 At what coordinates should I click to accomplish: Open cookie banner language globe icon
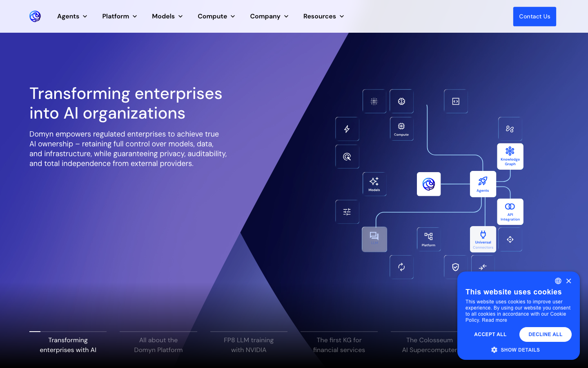(558, 281)
